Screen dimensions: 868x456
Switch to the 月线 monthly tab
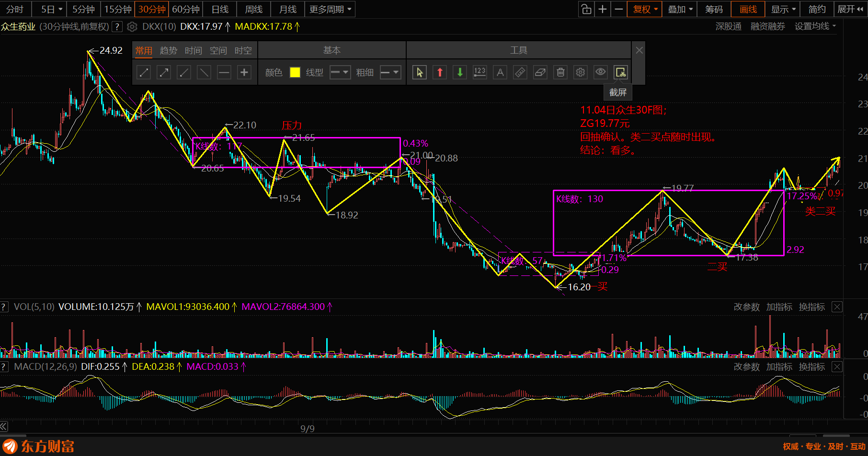click(288, 9)
